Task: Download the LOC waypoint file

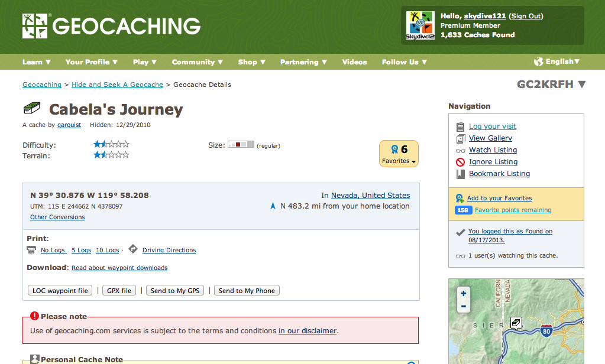Action: coord(60,290)
